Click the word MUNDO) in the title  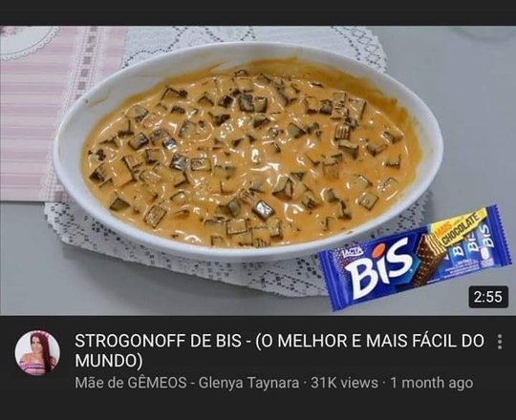109,361
